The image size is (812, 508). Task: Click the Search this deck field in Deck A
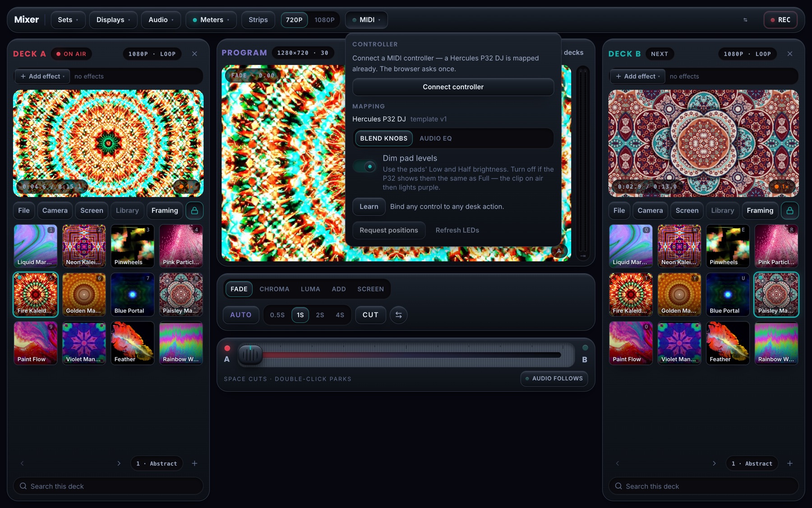(x=108, y=486)
